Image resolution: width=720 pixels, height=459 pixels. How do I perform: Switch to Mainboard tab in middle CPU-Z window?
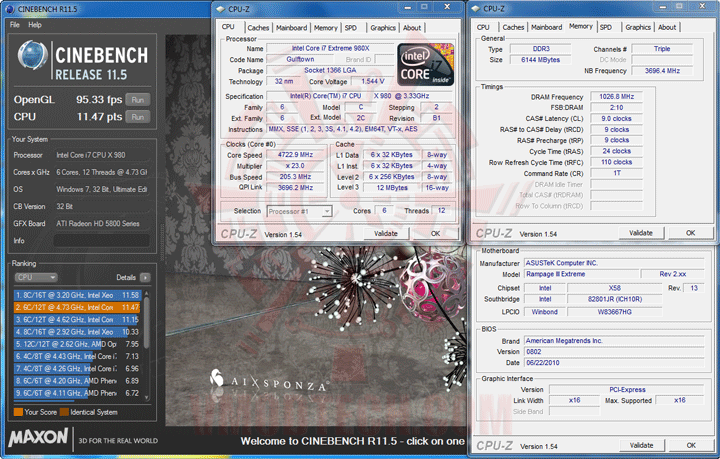point(292,28)
